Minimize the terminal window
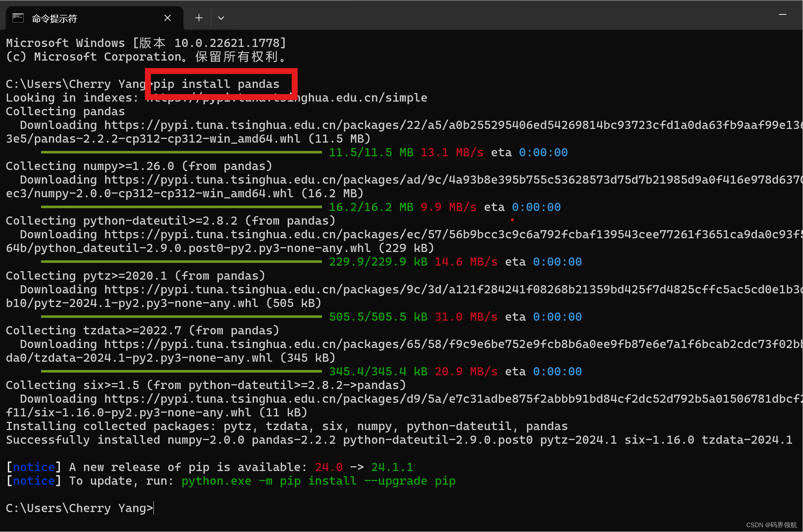This screenshot has height=532, width=803. click(x=782, y=15)
